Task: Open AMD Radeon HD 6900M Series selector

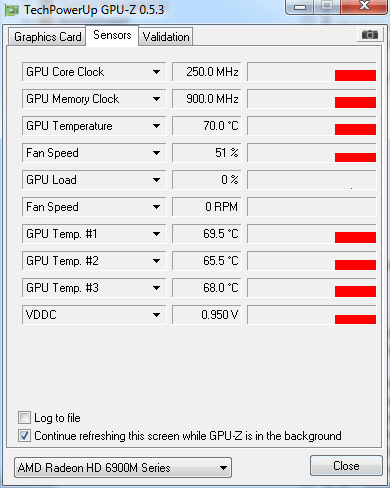Action: click(x=123, y=468)
